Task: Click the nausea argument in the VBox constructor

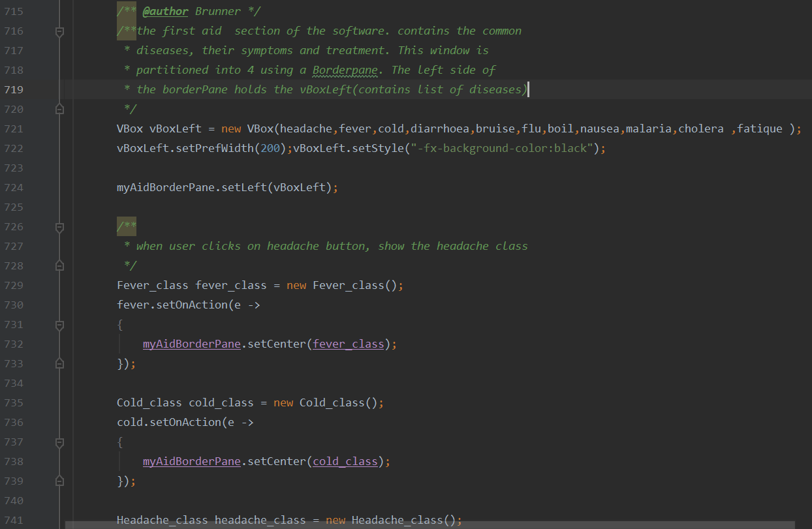Action: (600, 128)
